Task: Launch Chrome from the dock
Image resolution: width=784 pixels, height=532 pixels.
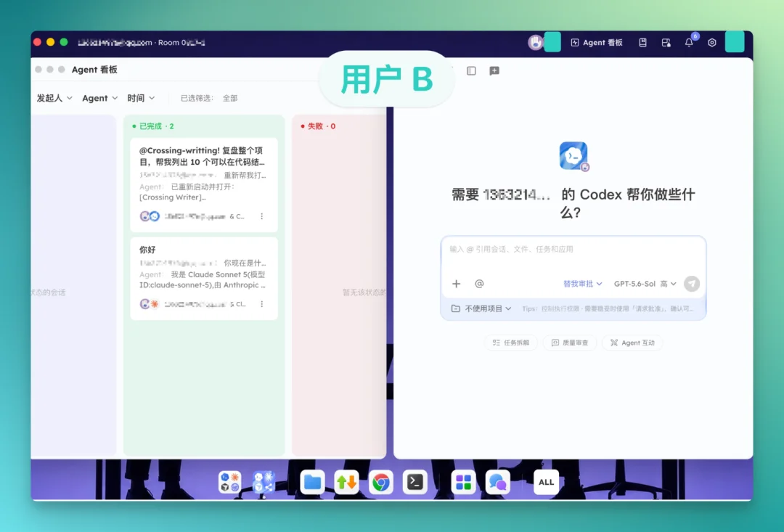Action: [380, 483]
